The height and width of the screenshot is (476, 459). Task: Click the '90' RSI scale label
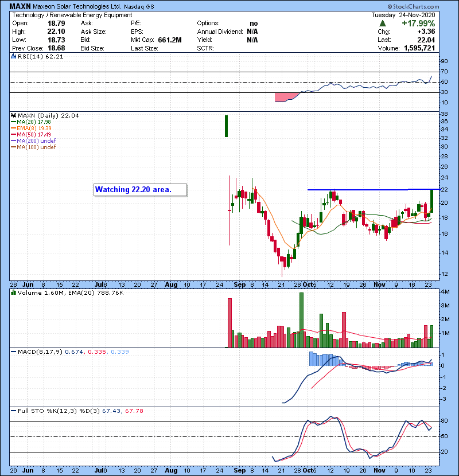click(445, 61)
